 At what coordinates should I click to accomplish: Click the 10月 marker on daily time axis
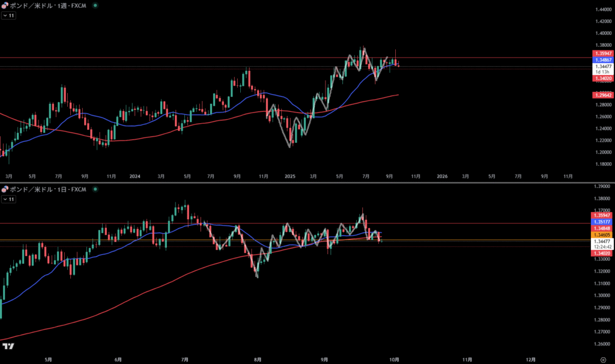pyautogui.click(x=395, y=359)
